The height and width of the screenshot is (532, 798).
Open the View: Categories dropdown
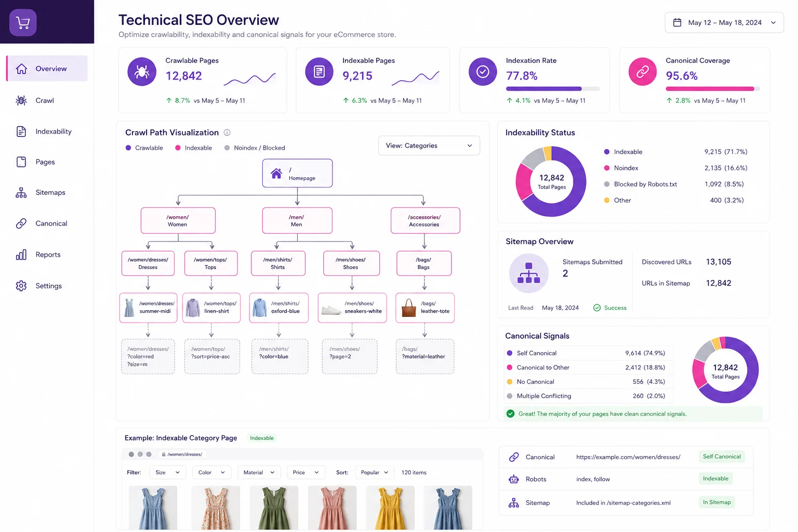point(429,145)
